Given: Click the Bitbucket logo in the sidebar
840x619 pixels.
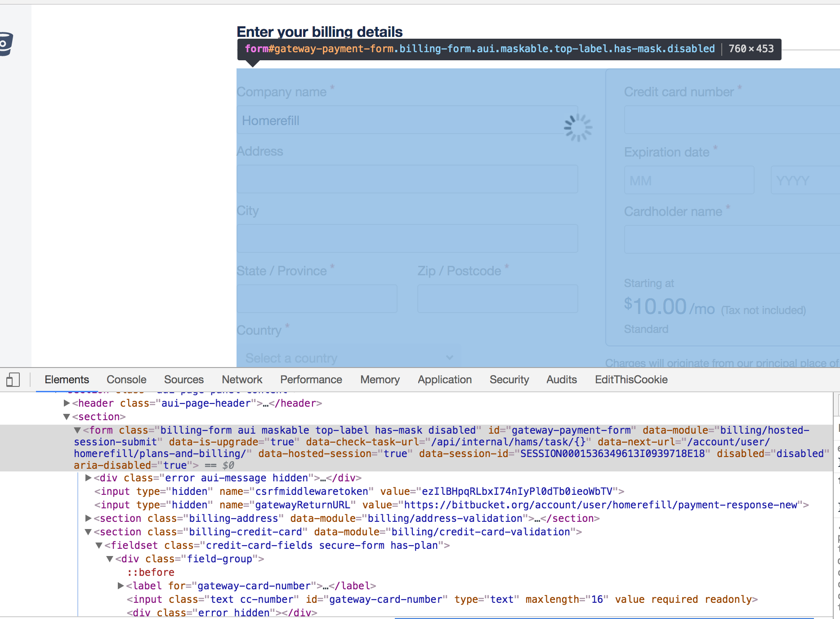Looking at the screenshot, I should [x=6, y=44].
